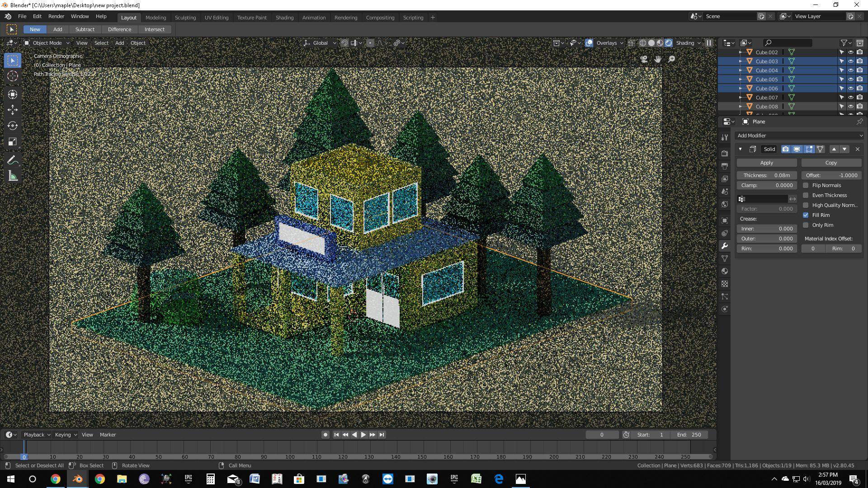Open the outliner filter dropdown
868x488 pixels.
pos(845,43)
